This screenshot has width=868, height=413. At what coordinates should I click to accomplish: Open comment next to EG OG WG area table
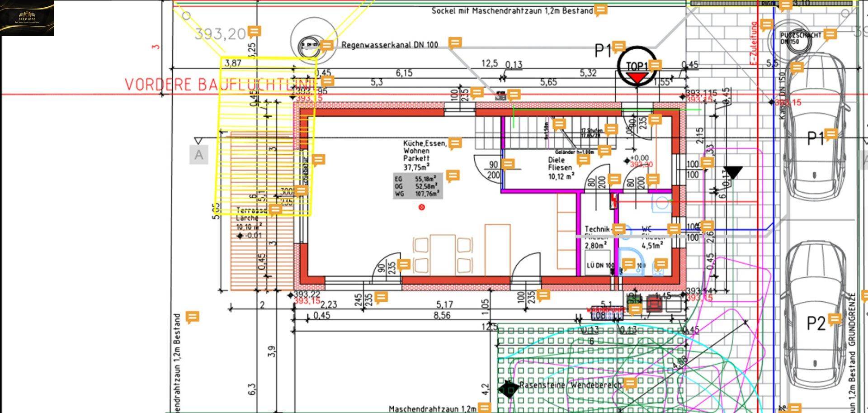pos(453,176)
